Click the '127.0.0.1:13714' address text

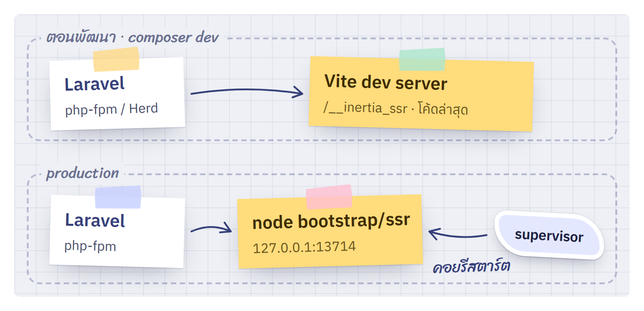pyautogui.click(x=304, y=246)
